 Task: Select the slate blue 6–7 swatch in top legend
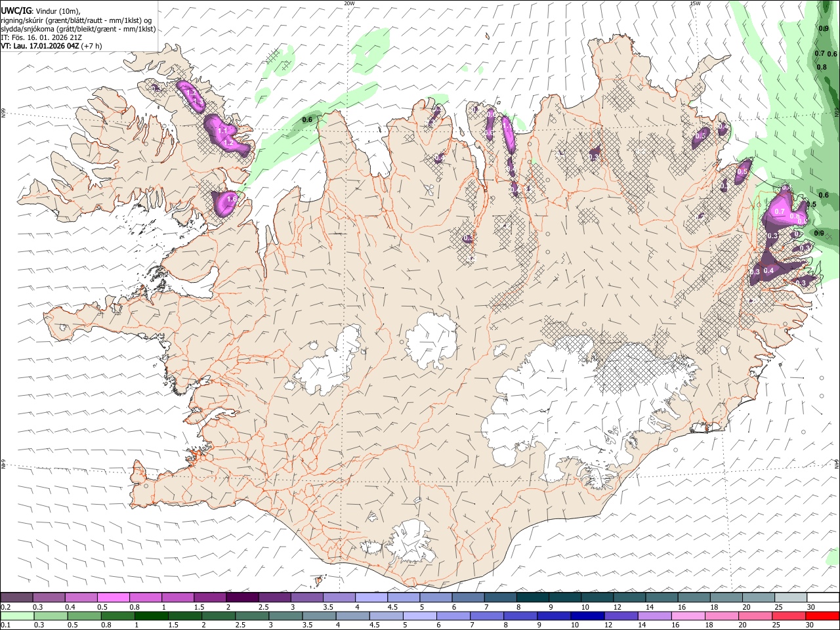coord(469,597)
